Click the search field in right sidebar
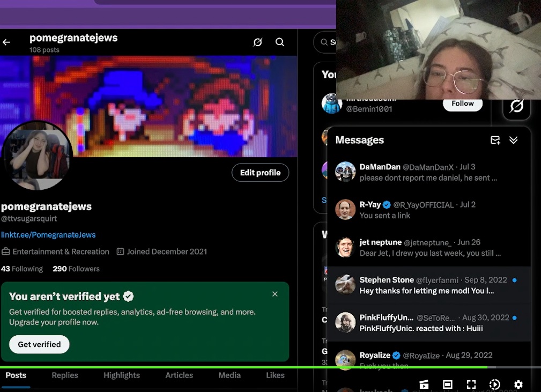Image resolution: width=541 pixels, height=392 pixels. pos(325,42)
